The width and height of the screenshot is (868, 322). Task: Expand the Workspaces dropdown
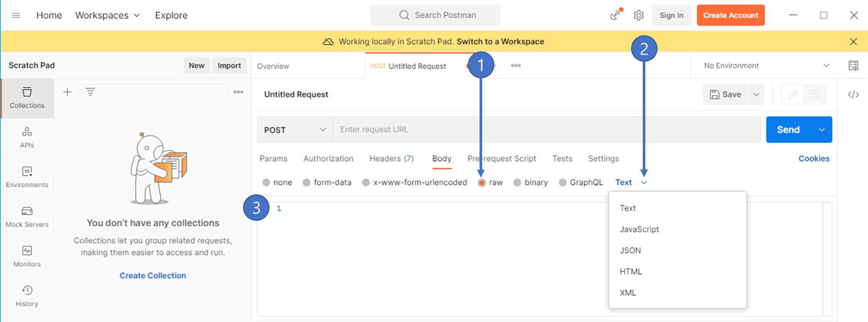click(x=107, y=15)
